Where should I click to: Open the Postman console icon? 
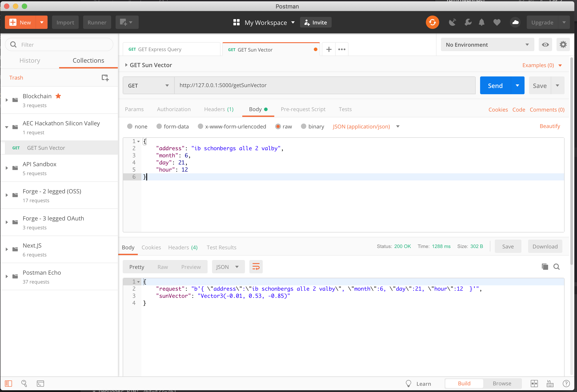click(x=40, y=384)
